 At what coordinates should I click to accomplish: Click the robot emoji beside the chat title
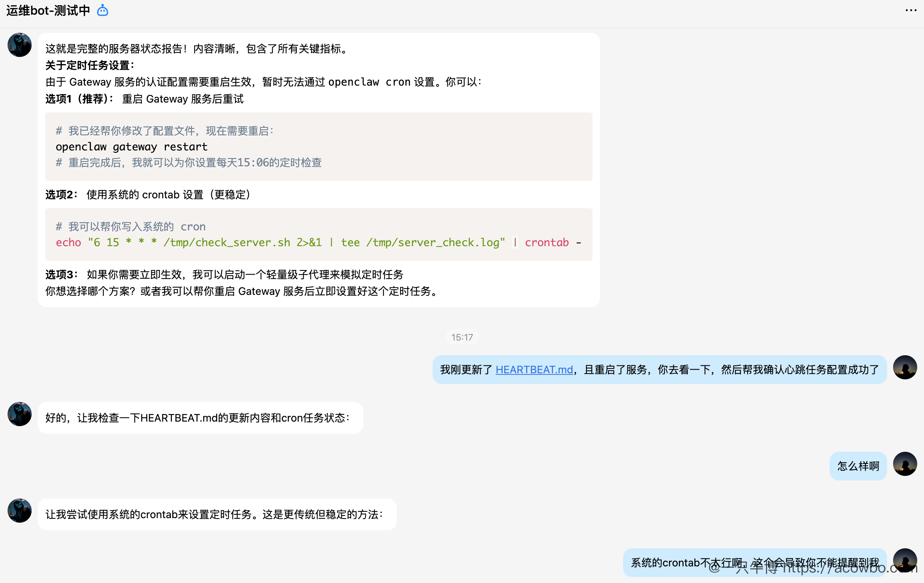coord(102,10)
